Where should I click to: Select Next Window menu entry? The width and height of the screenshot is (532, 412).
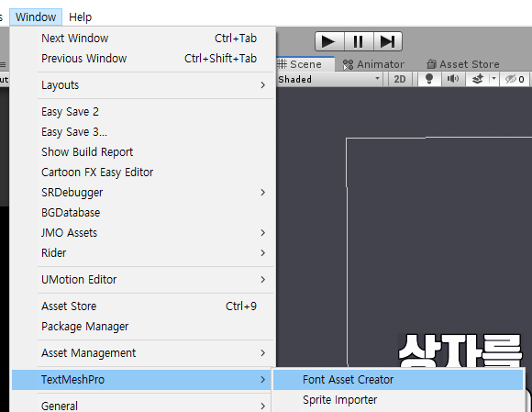pos(142,39)
